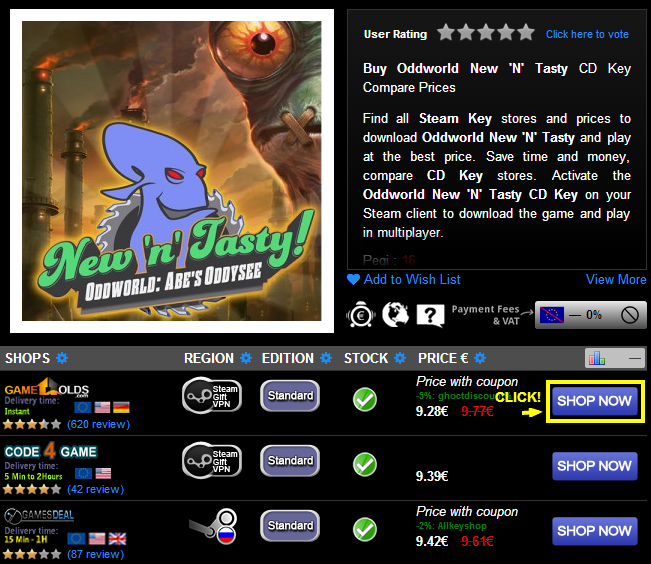Image resolution: width=651 pixels, height=564 pixels.
Task: Collapse the shop list with minus button
Action: tap(635, 358)
